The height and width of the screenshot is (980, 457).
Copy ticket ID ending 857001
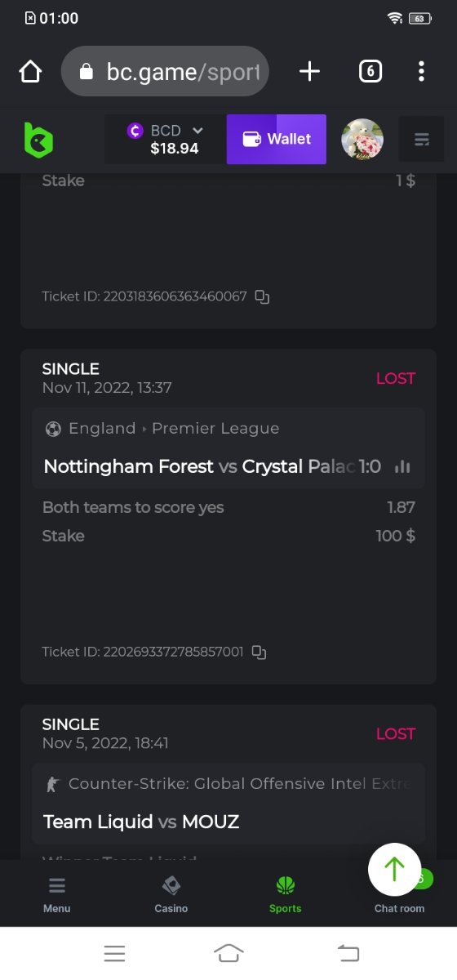tap(260, 652)
